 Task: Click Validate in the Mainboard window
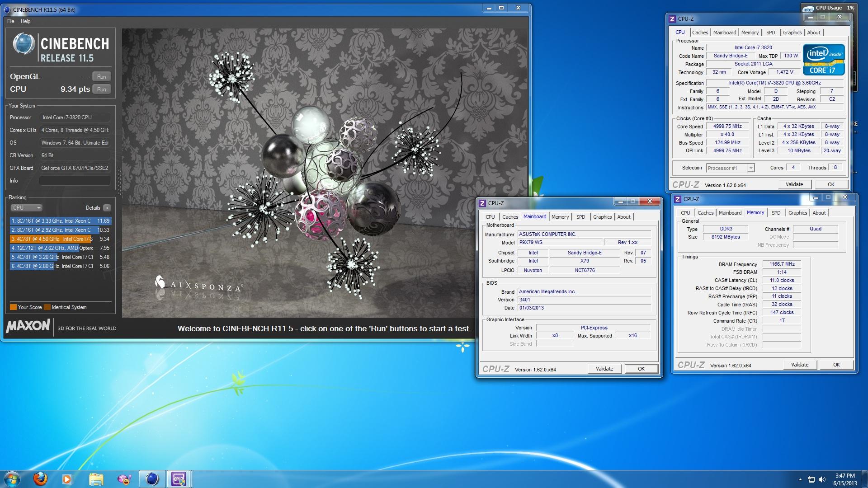(x=604, y=369)
